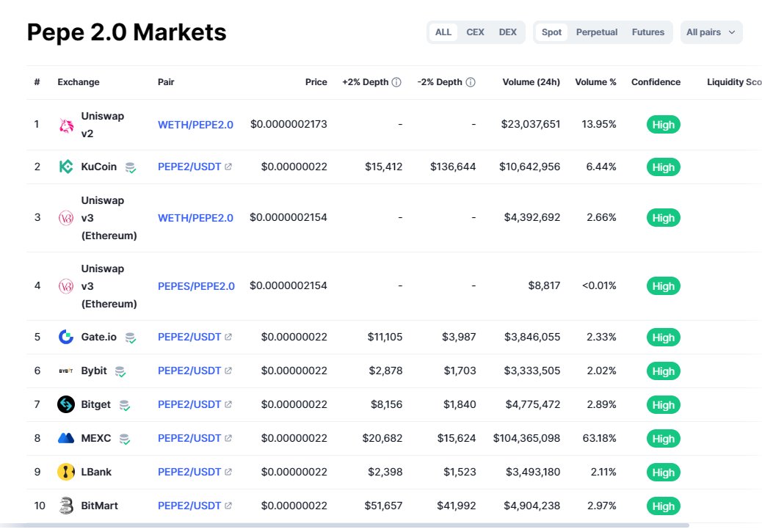The height and width of the screenshot is (532, 762).
Task: Click the <0.01% volume value
Action: click(599, 285)
